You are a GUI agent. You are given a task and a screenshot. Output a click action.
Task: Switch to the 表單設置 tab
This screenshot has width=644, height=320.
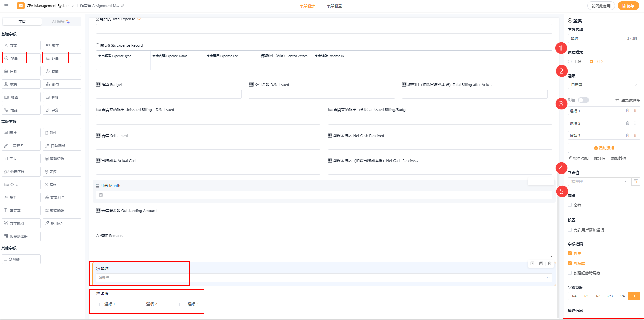tap(334, 6)
